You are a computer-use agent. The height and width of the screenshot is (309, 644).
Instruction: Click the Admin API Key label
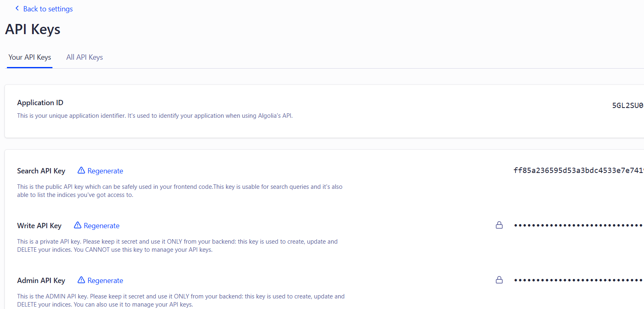[x=41, y=281]
